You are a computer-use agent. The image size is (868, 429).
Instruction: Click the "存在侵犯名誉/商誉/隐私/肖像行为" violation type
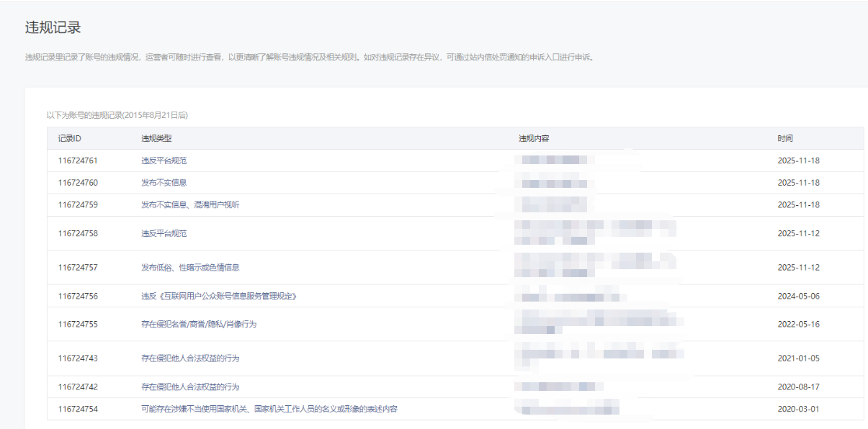click(199, 325)
